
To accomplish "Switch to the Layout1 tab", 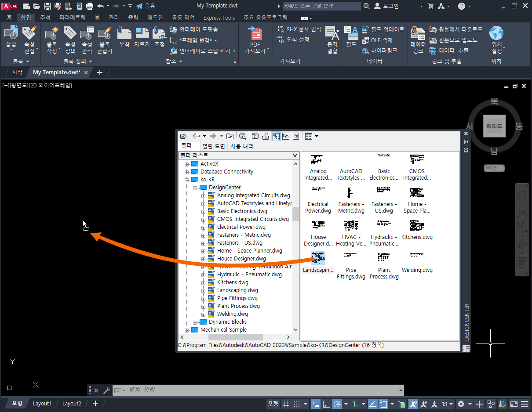I will (x=42, y=403).
